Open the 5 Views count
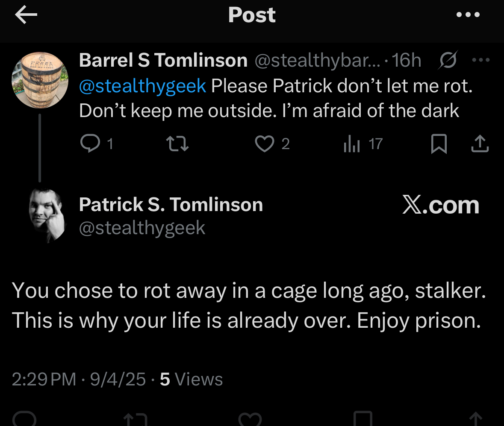 (x=191, y=379)
